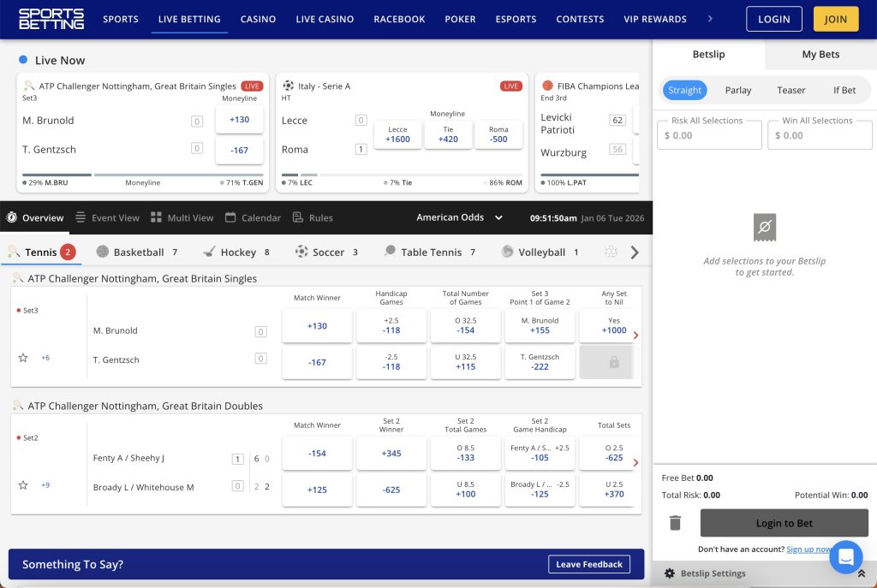Screen dimensions: 877x588
Task: Collapse the Betslip Settings panel chevron
Action: [x=862, y=573]
